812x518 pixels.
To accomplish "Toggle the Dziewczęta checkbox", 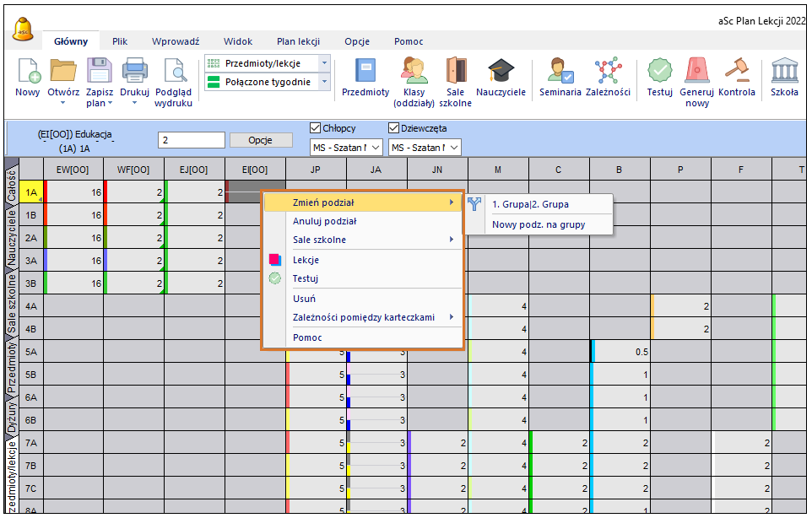I will (x=393, y=128).
